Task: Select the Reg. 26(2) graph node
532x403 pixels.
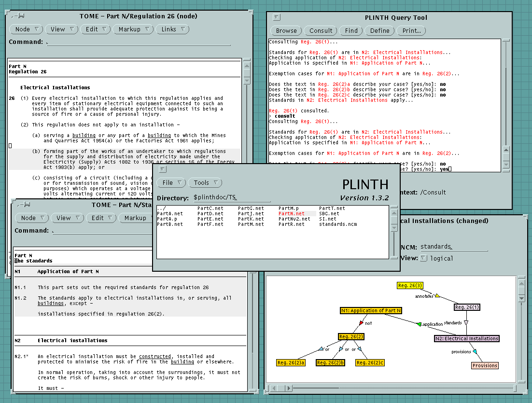Action: 351,336
